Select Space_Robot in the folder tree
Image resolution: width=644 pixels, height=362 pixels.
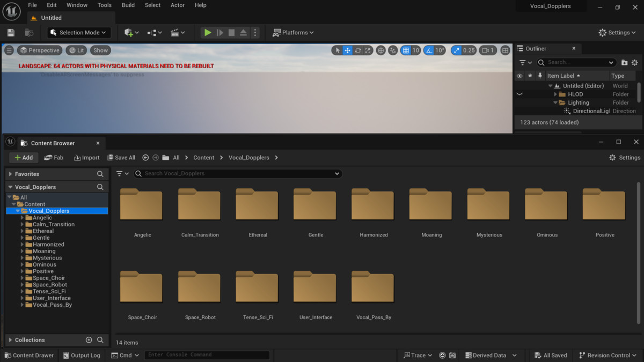(x=49, y=285)
